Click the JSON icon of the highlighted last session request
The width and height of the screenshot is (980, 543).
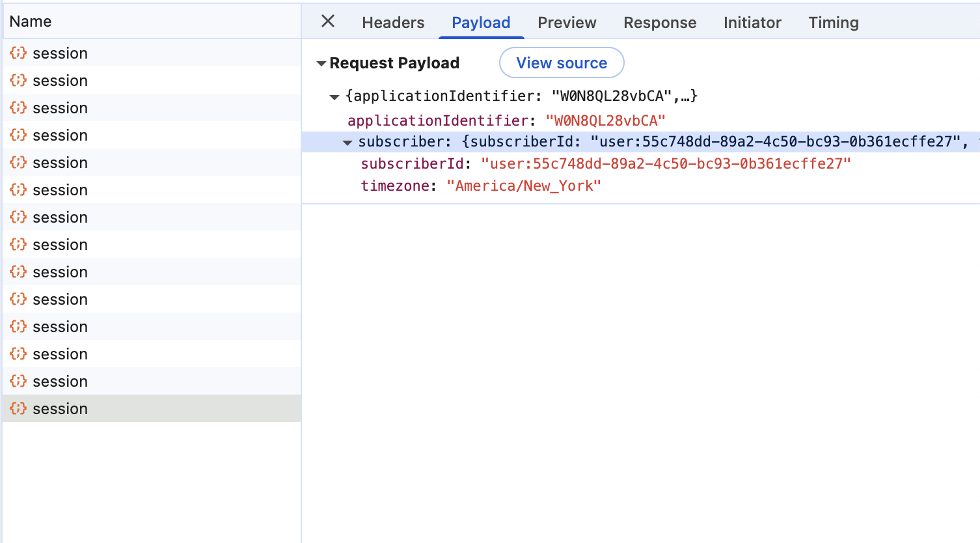click(x=18, y=408)
